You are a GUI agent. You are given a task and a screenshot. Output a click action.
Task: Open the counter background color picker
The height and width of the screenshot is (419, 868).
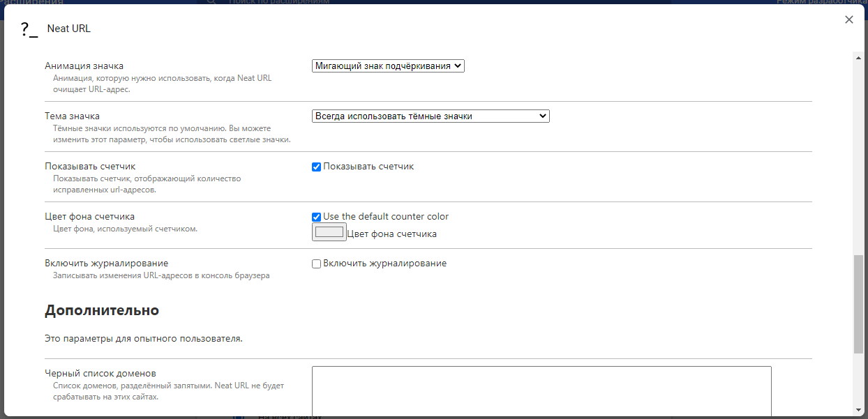tap(329, 232)
